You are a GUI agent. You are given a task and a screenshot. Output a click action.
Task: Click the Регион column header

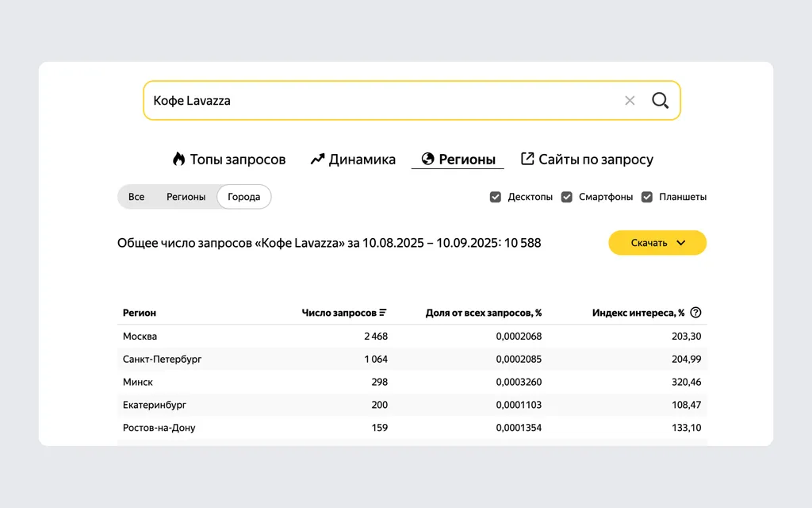coord(140,313)
